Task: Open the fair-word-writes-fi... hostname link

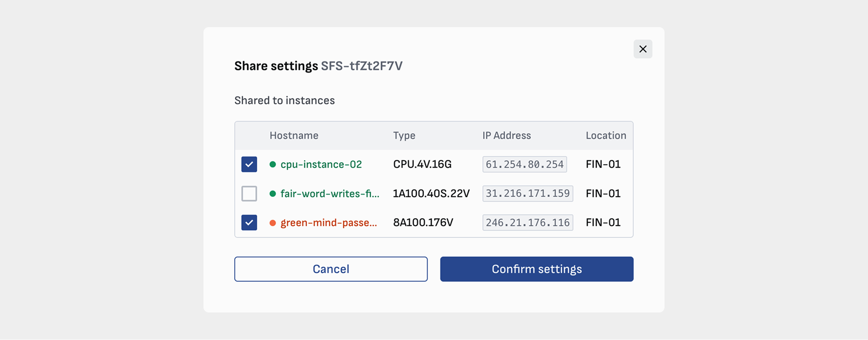Action: 330,194
